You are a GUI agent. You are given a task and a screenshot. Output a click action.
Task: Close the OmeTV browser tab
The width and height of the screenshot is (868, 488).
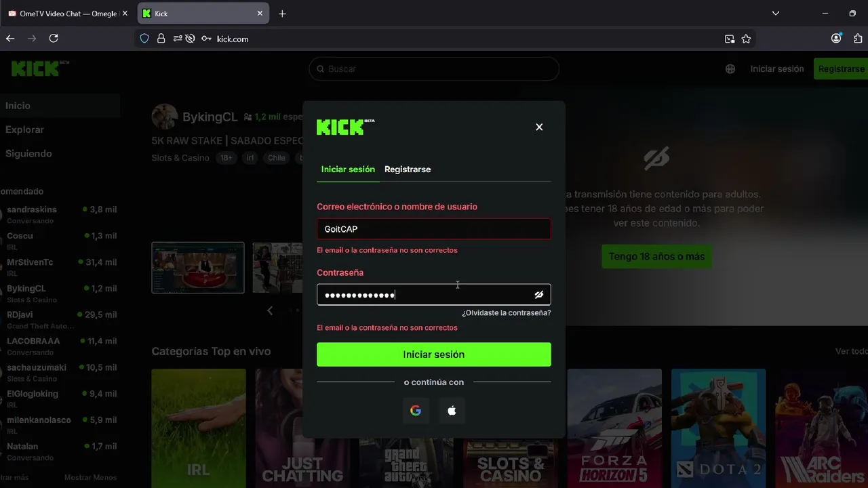click(x=125, y=14)
